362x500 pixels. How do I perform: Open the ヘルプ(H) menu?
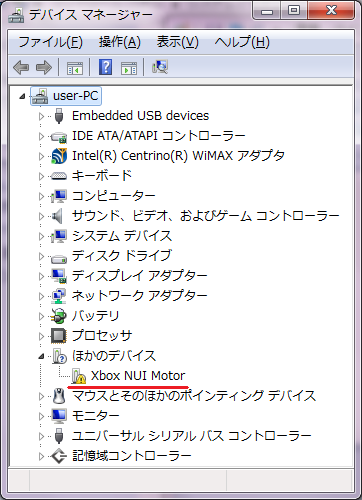tap(242, 42)
